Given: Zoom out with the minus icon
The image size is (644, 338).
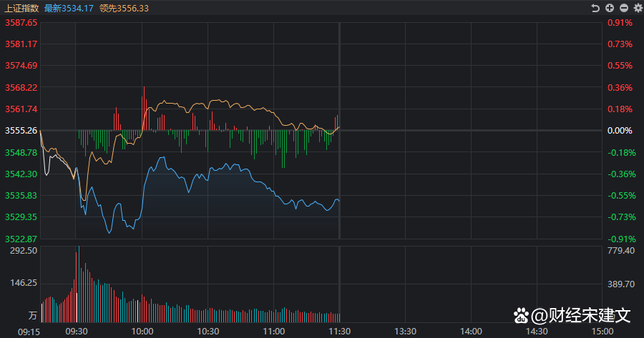Looking at the screenshot, I should pos(623,8).
